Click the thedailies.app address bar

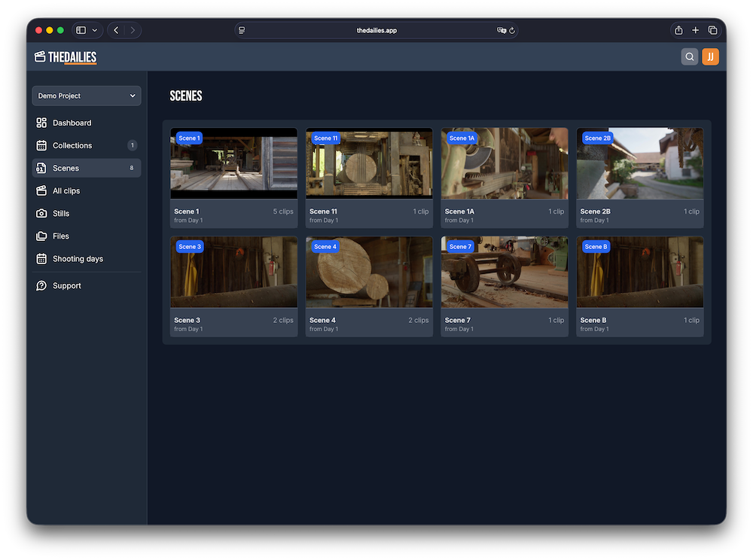coord(376,30)
